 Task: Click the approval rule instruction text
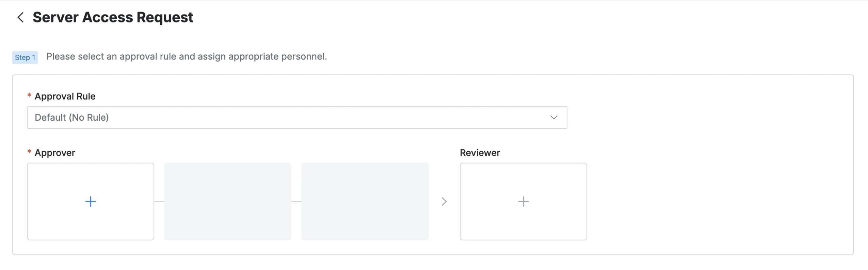click(x=187, y=56)
